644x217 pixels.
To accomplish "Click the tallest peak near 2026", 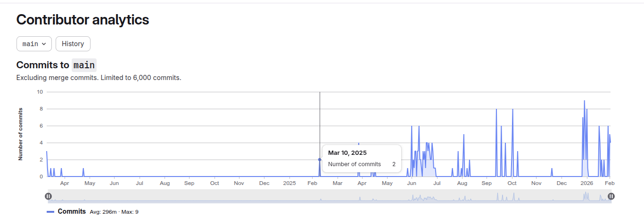I will point(584,101).
